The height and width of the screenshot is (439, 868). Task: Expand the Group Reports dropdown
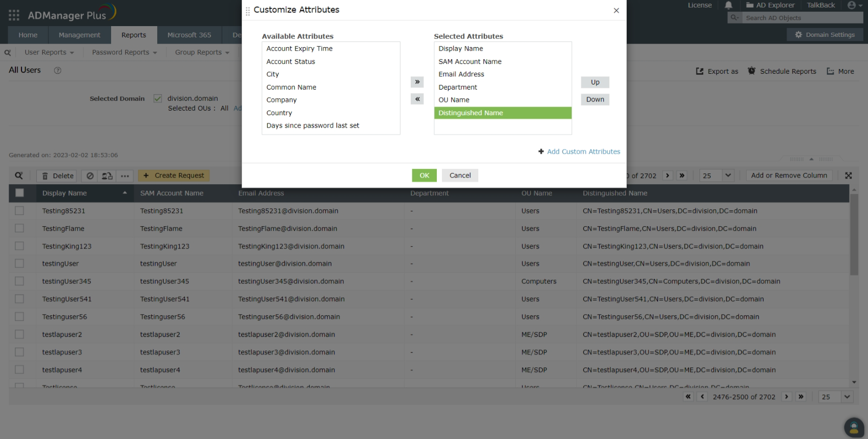click(202, 53)
